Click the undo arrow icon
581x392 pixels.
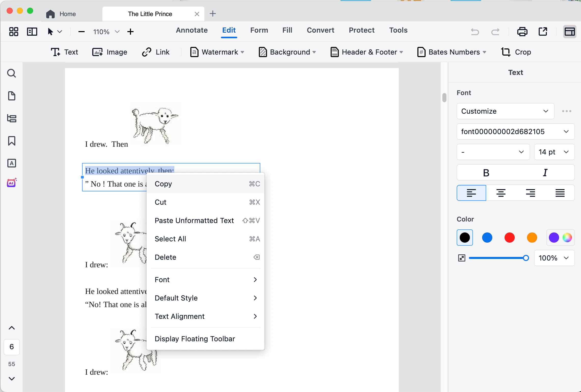pyautogui.click(x=475, y=32)
